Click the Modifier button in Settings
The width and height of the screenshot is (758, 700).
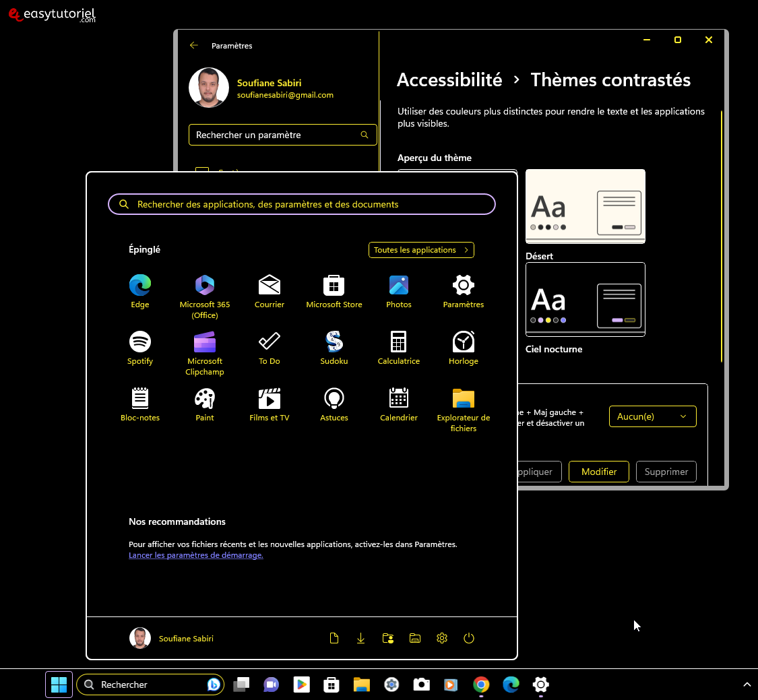click(598, 472)
